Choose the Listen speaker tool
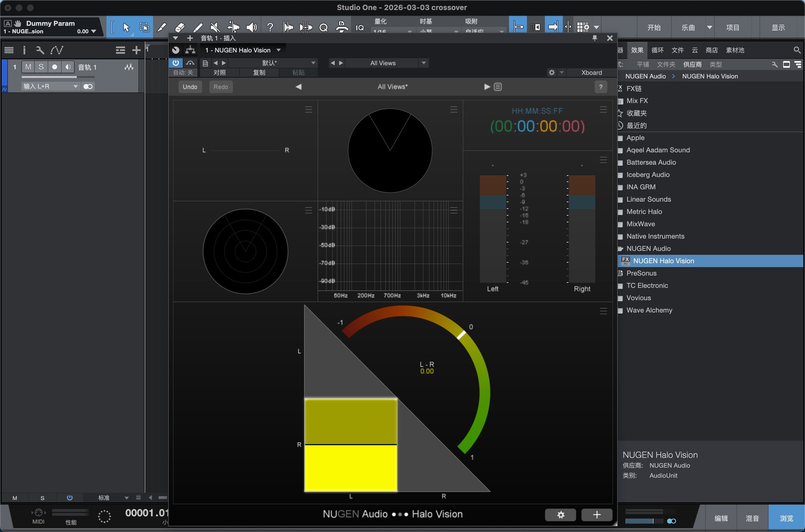The image size is (805, 532). [251, 28]
